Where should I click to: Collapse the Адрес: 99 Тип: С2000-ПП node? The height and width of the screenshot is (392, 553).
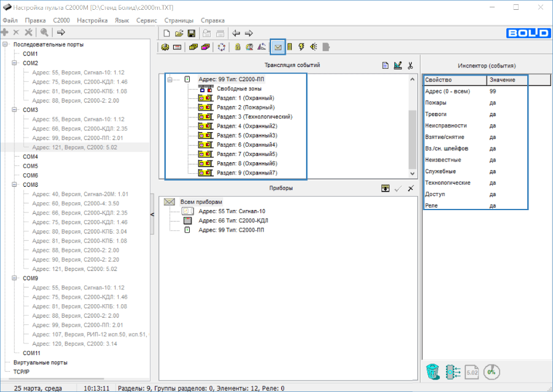coord(170,79)
